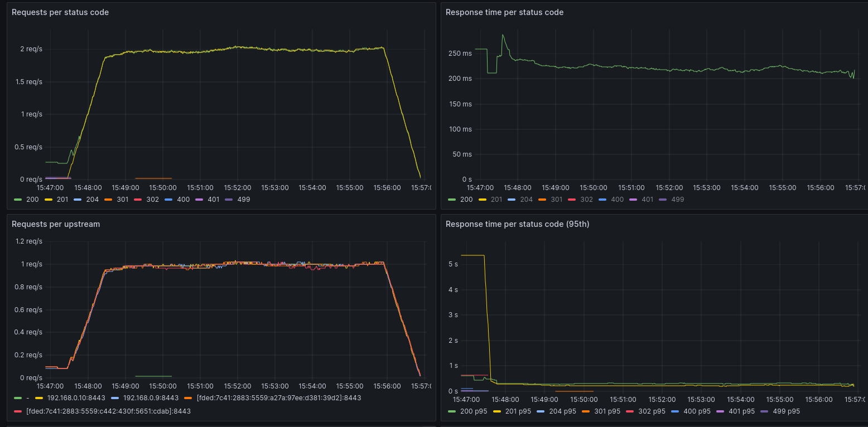Open the Requests per status code panel title menu

(60, 12)
